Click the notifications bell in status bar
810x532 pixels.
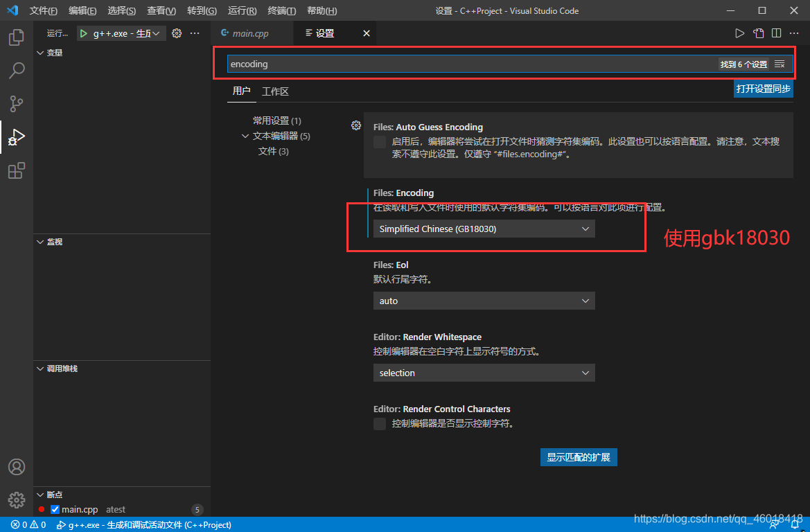pyautogui.click(x=795, y=525)
